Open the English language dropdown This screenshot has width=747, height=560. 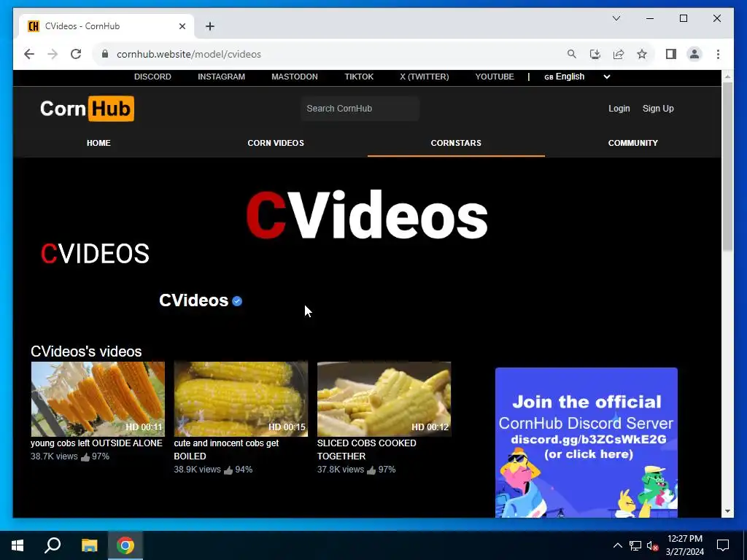tap(577, 77)
